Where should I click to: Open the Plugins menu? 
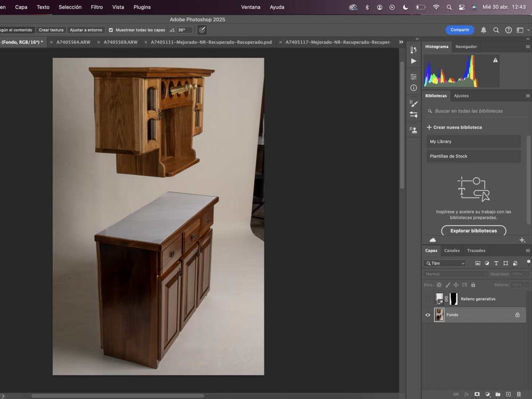coord(142,7)
